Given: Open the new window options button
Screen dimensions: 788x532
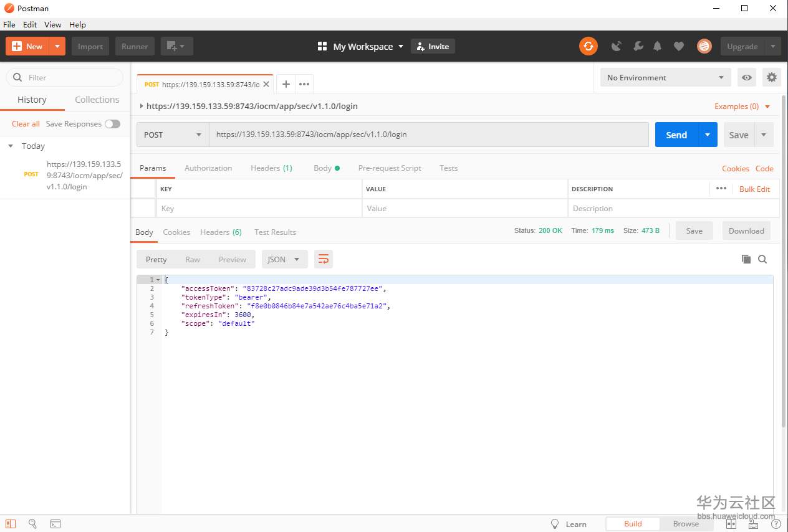Looking at the screenshot, I should [177, 46].
